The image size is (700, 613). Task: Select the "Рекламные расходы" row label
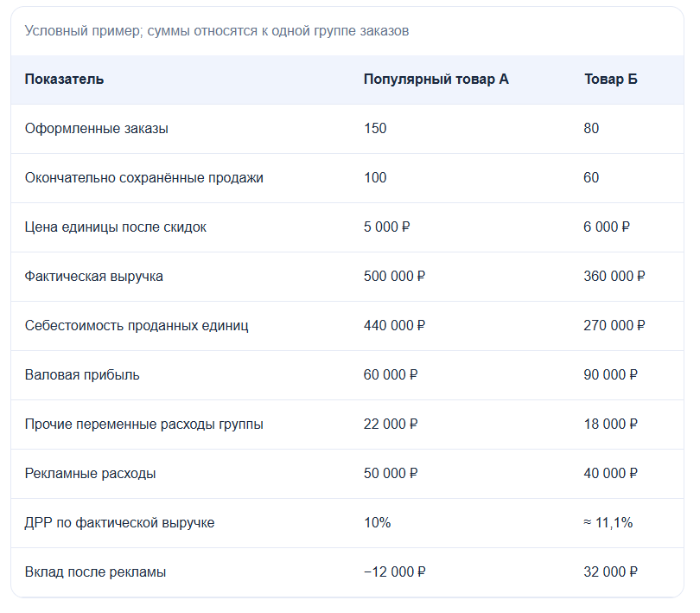(90, 474)
